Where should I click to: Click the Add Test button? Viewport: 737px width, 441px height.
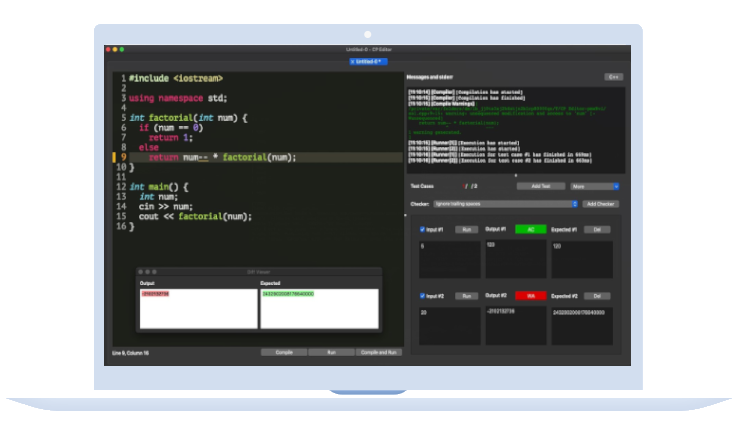coord(540,186)
